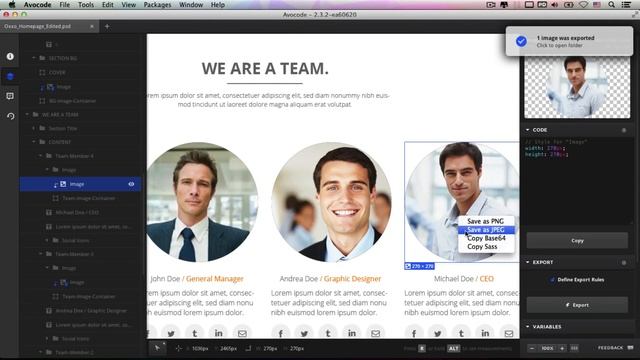Collapse the CODE section
The width and height of the screenshot is (640, 360).
527,130
